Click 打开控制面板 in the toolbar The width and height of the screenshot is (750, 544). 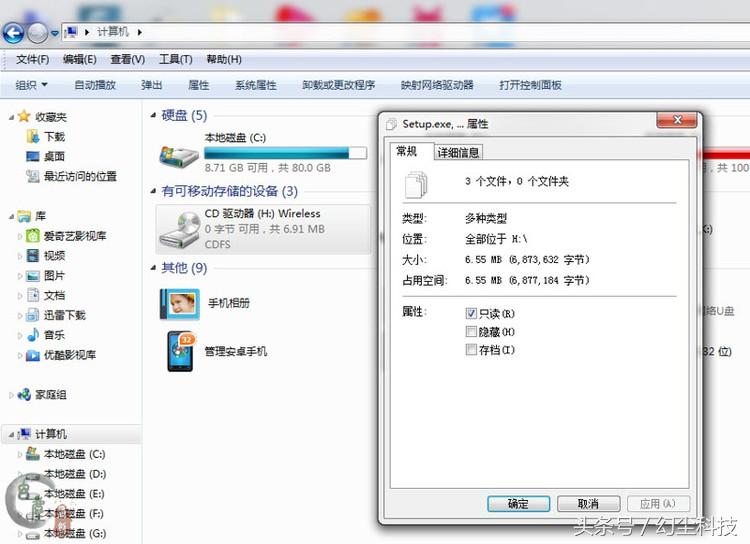pyautogui.click(x=530, y=85)
